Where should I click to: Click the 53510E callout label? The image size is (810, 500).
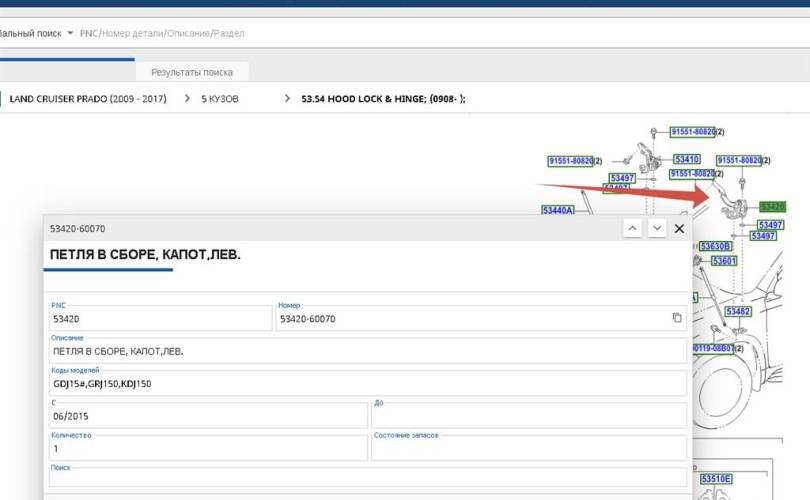pyautogui.click(x=716, y=479)
